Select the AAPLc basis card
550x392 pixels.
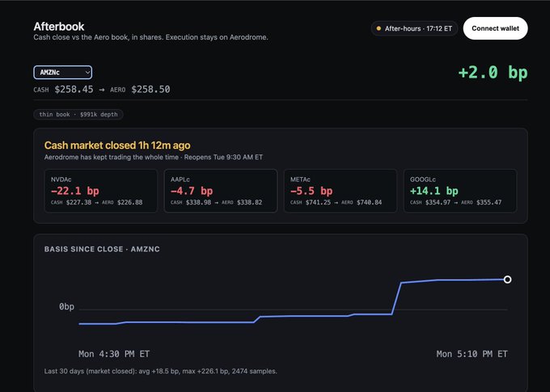pyautogui.click(x=221, y=191)
